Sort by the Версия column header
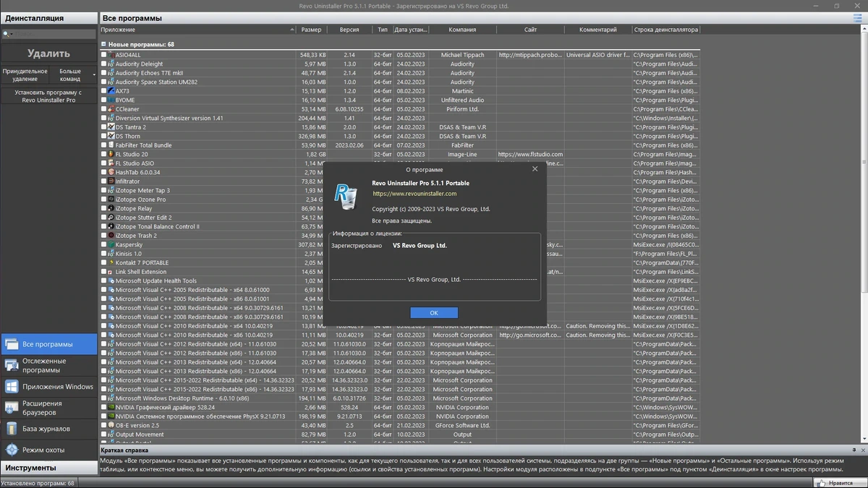 coord(349,30)
